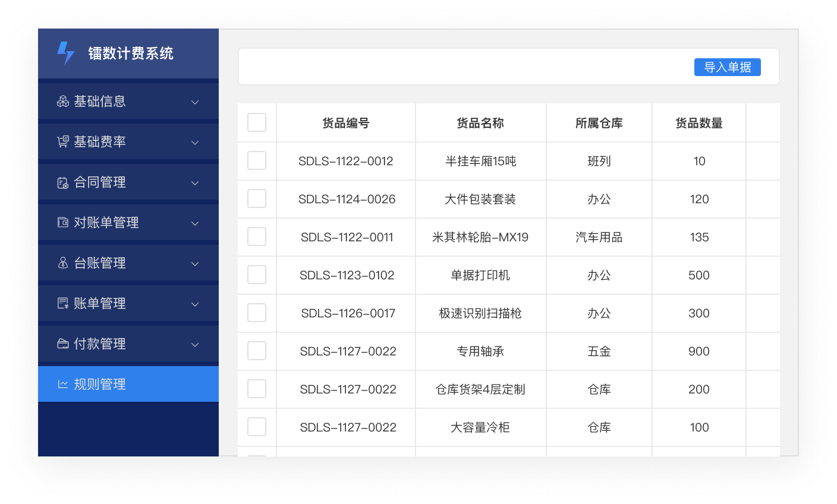This screenshot has width=837, height=504.
Task: Click the quantity 120 cell
Action: coord(699,199)
